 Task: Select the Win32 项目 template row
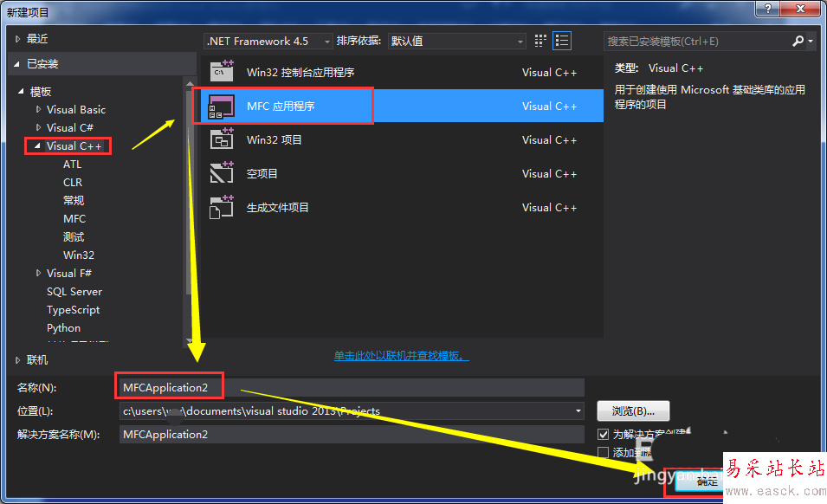pos(402,139)
